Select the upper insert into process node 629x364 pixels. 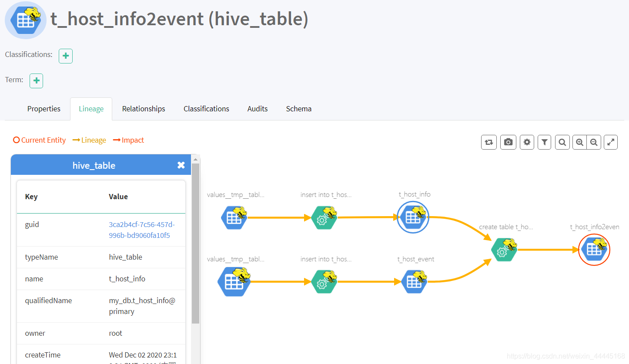(x=325, y=217)
